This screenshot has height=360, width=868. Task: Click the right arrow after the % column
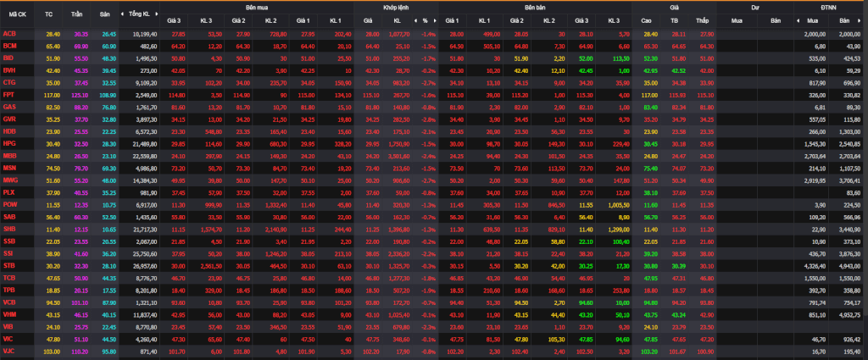point(435,21)
